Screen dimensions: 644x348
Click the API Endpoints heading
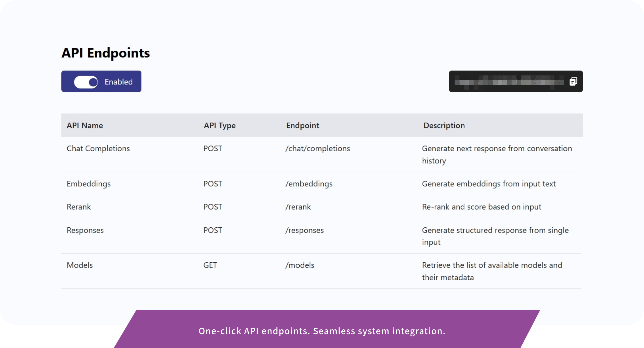click(106, 53)
